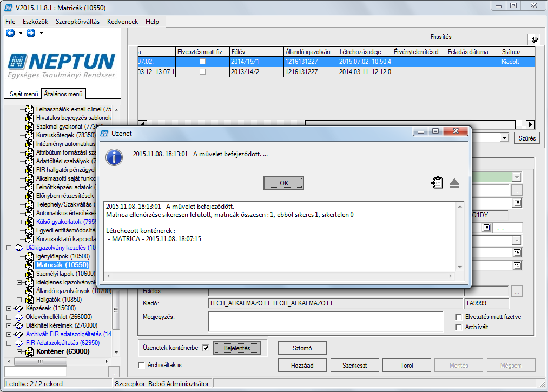Check the Archivált checkbox
The height and width of the screenshot is (392, 548).
click(459, 327)
